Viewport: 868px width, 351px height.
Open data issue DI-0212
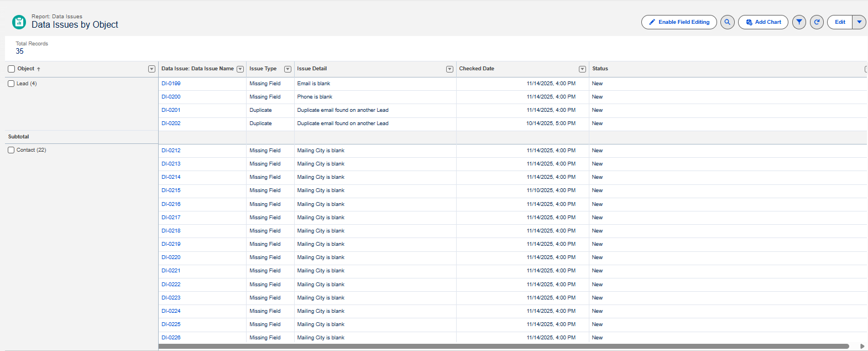pos(171,151)
